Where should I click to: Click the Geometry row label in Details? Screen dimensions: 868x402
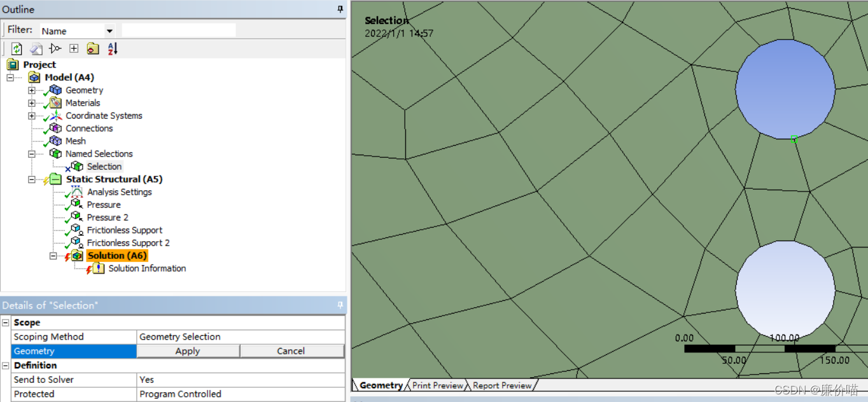point(74,351)
